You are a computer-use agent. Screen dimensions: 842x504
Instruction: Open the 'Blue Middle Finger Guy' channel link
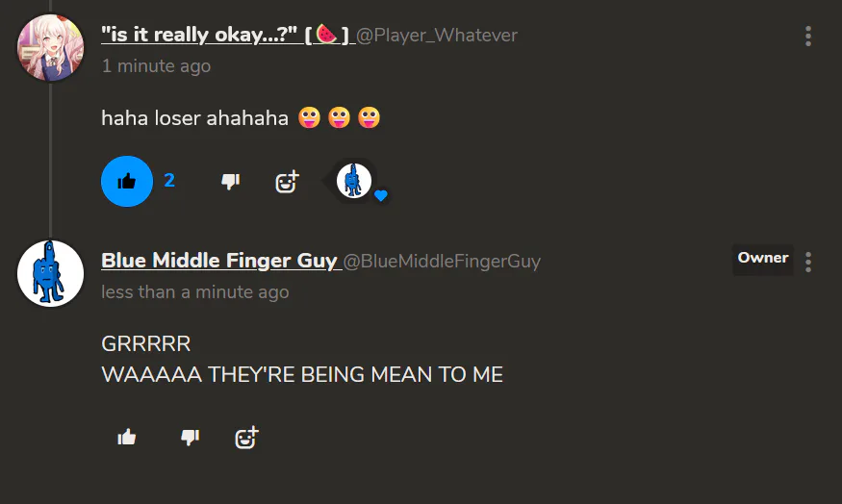coord(219,261)
